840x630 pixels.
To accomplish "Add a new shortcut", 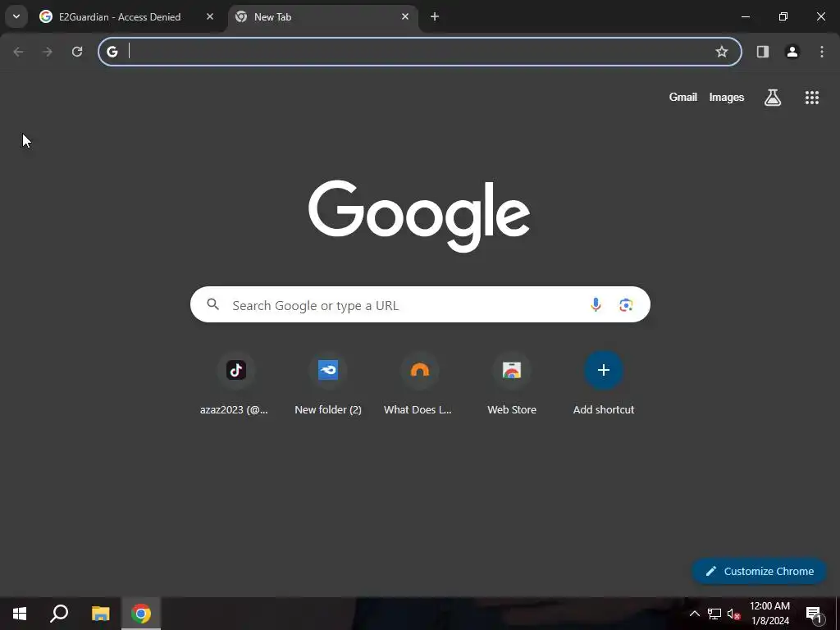I will [x=604, y=370].
